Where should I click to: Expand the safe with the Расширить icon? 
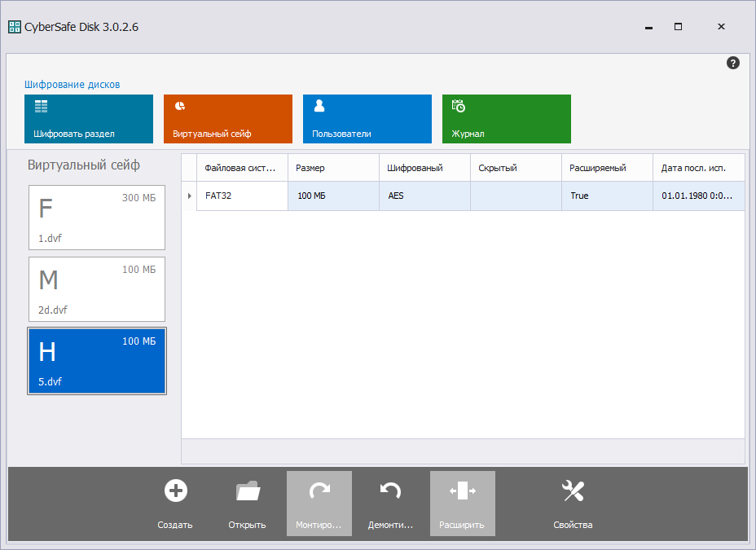462,491
